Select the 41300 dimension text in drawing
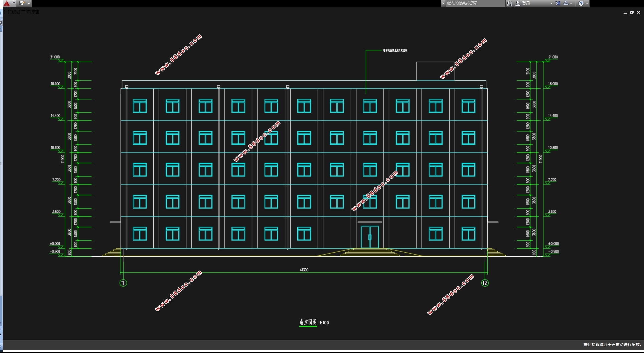The width and height of the screenshot is (644, 353). (x=304, y=270)
